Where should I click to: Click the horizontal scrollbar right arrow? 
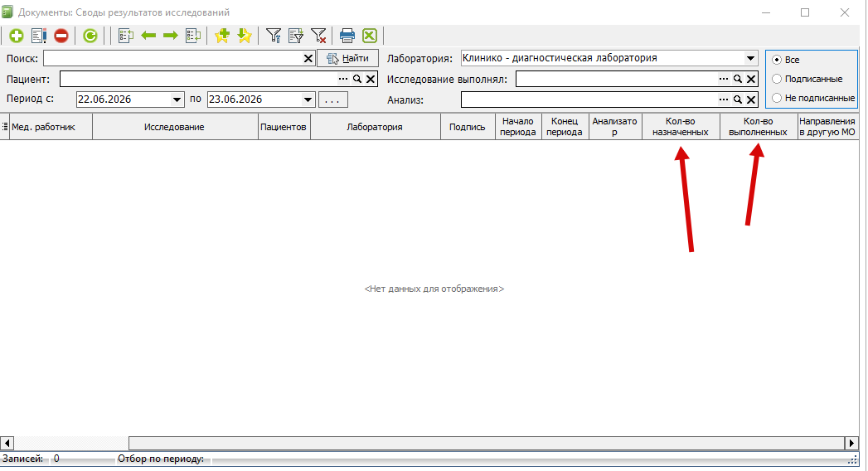point(852,444)
